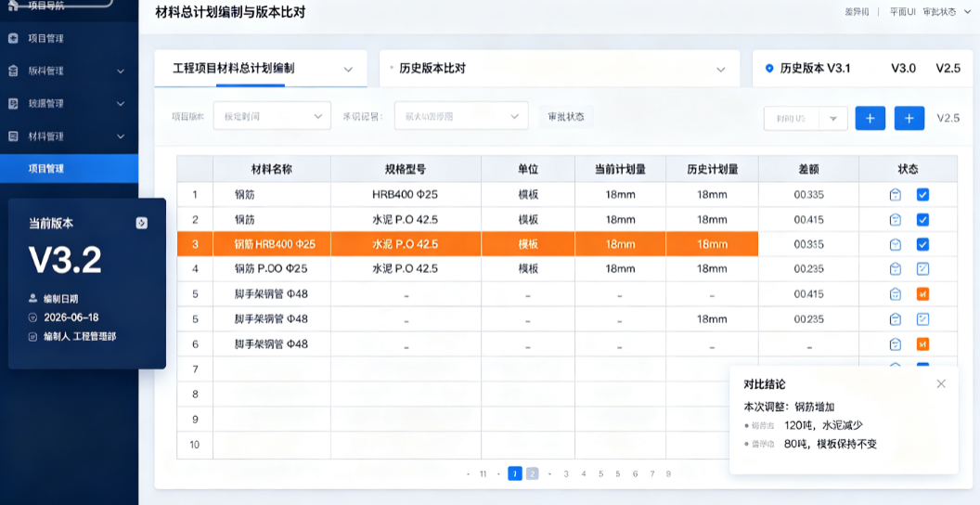
Task: Open the clipboard status icon in row 2
Action: (895, 220)
